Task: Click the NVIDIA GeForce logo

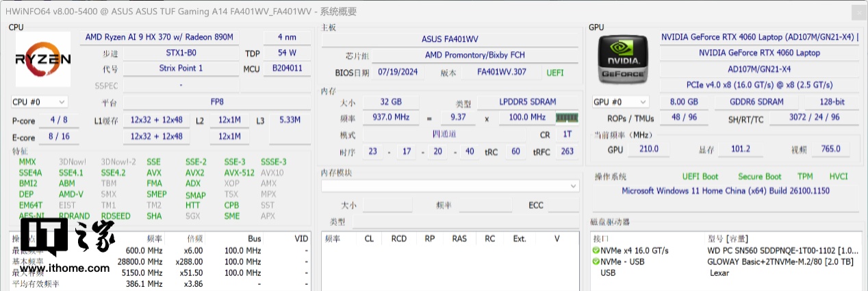Action: pyautogui.click(x=621, y=59)
